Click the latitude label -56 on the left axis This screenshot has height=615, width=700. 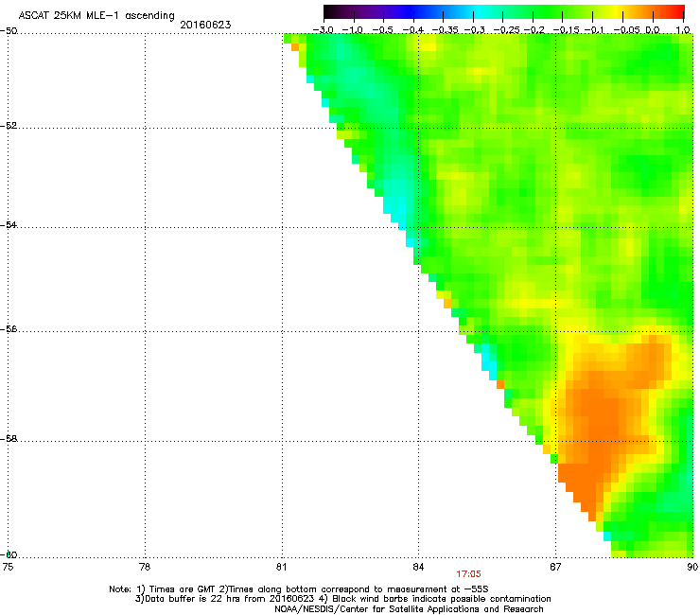click(x=9, y=328)
